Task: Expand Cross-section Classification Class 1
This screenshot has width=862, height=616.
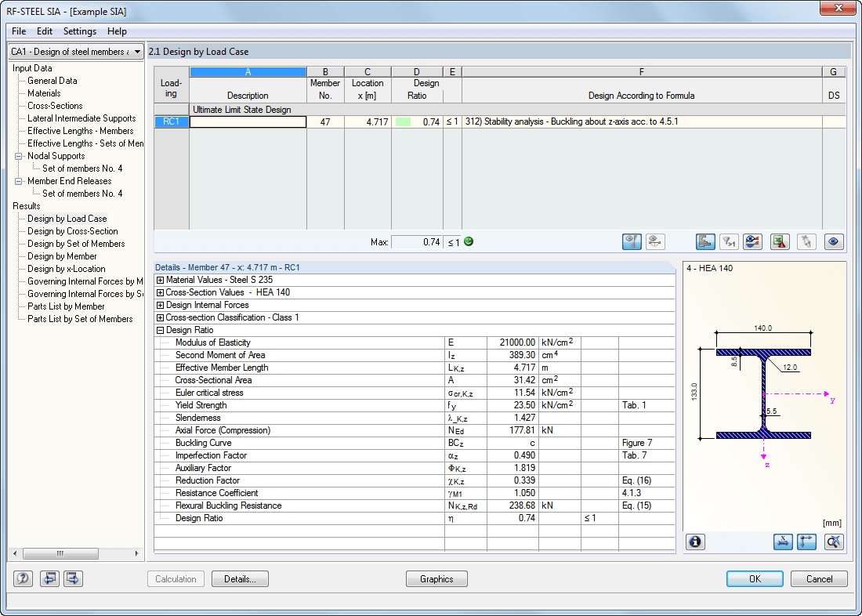Action: click(160, 318)
